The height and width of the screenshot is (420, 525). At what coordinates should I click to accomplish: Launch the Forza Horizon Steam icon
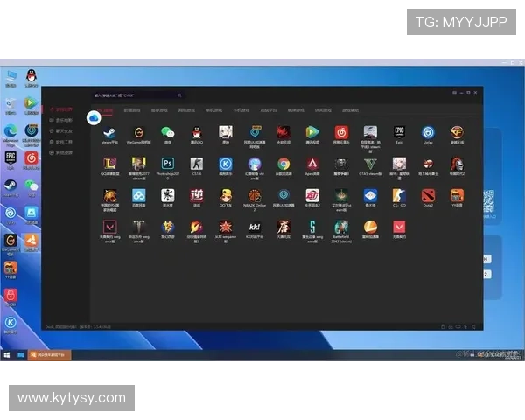click(x=370, y=133)
